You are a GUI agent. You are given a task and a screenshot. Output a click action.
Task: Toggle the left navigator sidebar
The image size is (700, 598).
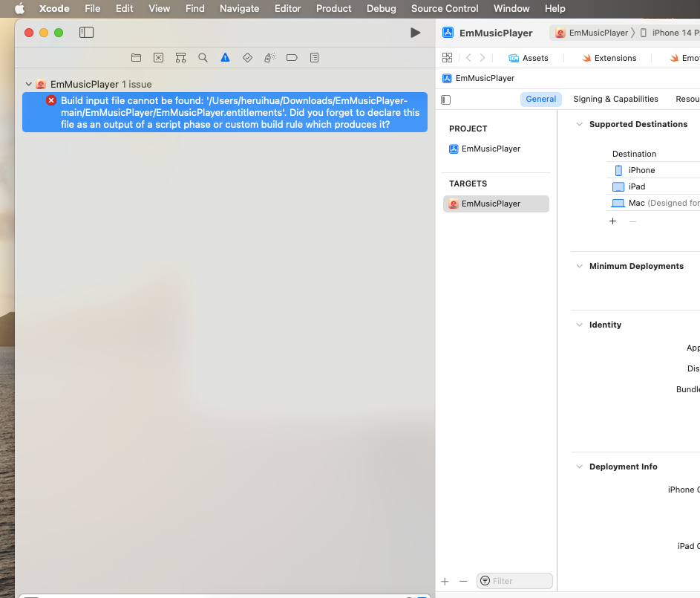pyautogui.click(x=87, y=32)
